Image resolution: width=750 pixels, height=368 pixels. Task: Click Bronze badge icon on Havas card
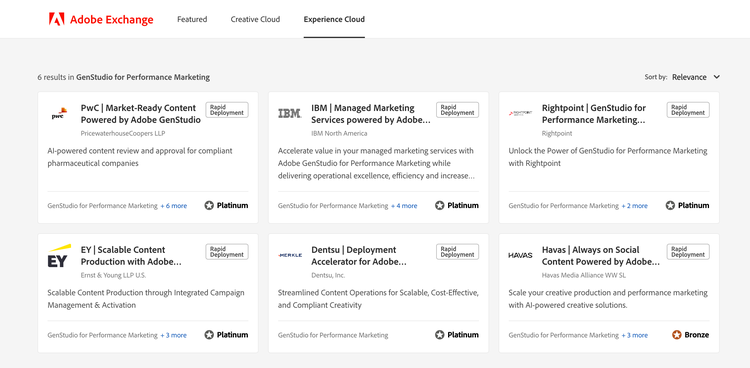click(x=676, y=335)
